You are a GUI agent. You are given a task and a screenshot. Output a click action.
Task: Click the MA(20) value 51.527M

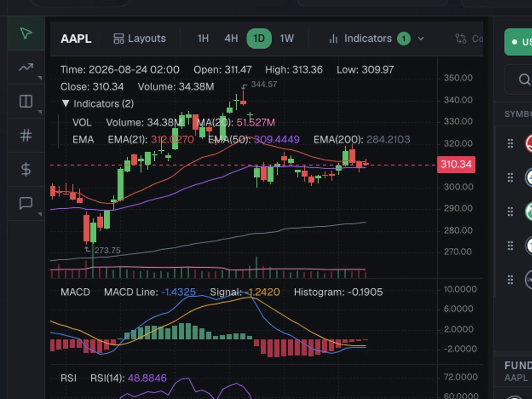(x=256, y=123)
